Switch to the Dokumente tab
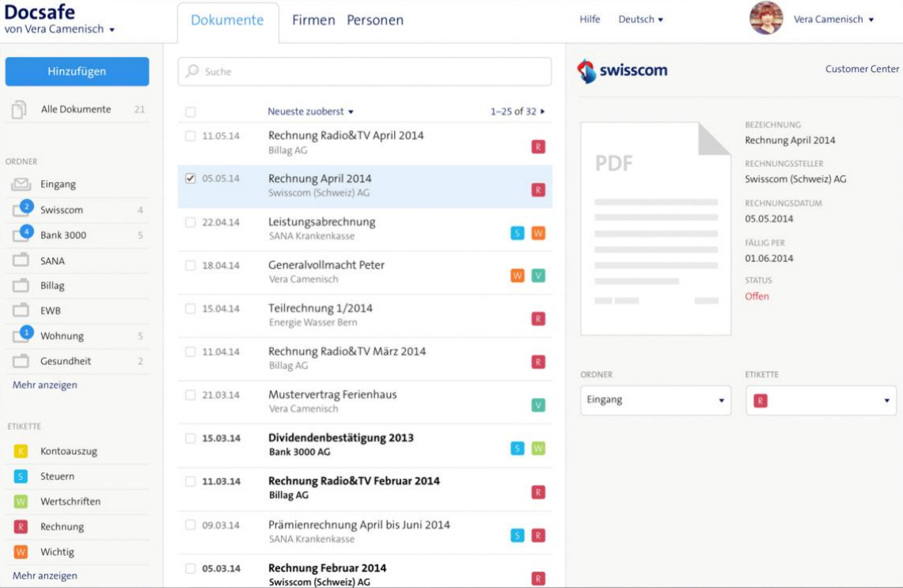The width and height of the screenshot is (903, 588). (x=227, y=21)
